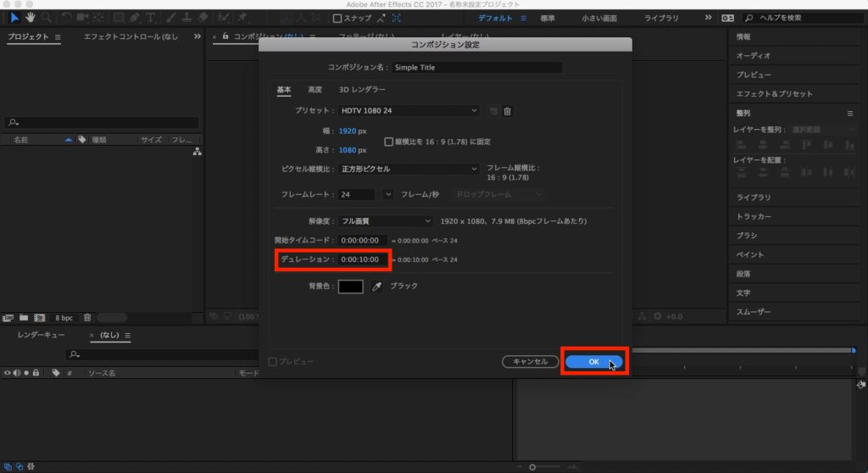Open the 整列 panel menu
868x473 pixels.
(x=849, y=114)
